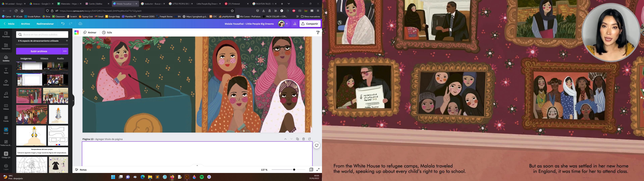This screenshot has width=644, height=181.
Task: Enter fullscreen presentation mode
Action: click(318, 170)
